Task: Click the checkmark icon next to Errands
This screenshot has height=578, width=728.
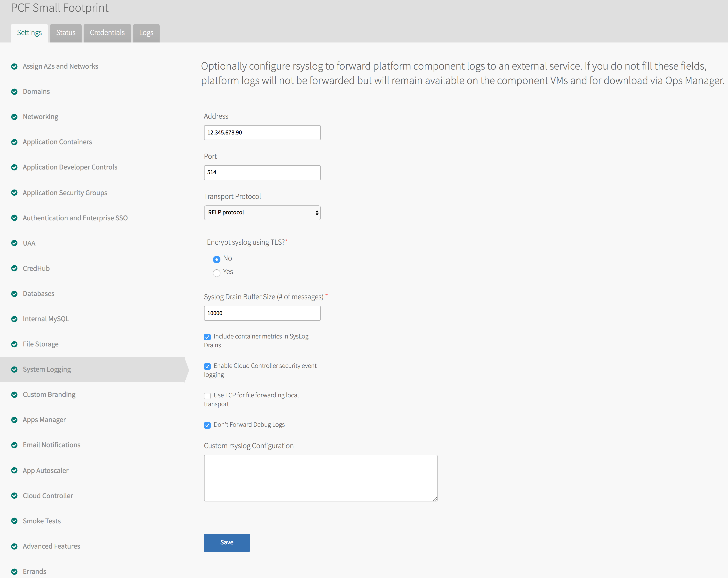Action: click(14, 571)
